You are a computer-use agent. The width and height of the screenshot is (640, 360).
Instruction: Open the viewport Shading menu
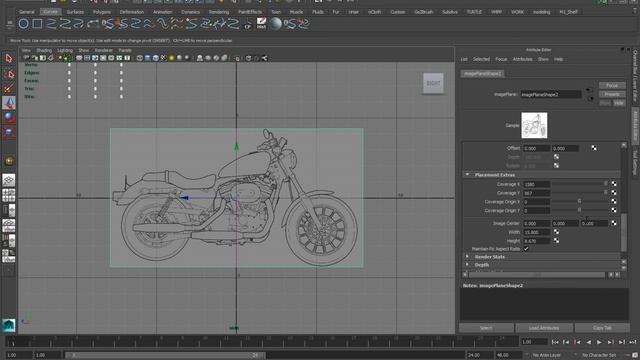click(x=44, y=50)
